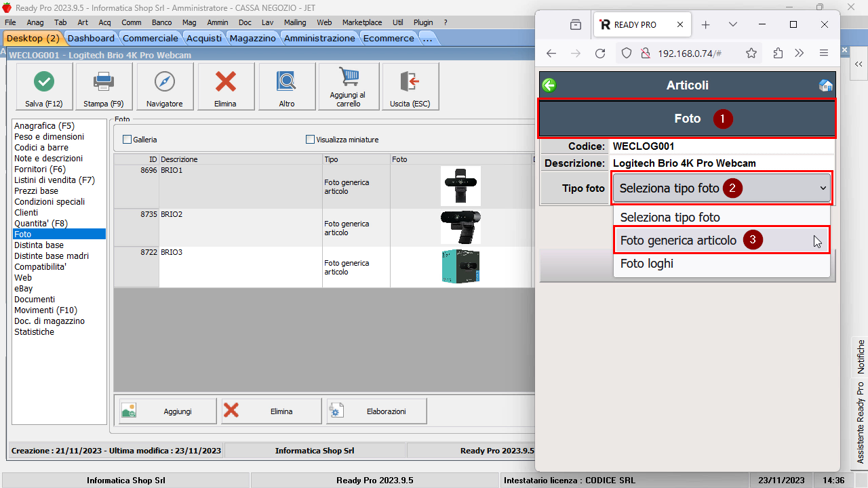Open the Mailing menu
Viewport: 868px width, 488px height.
tap(295, 22)
